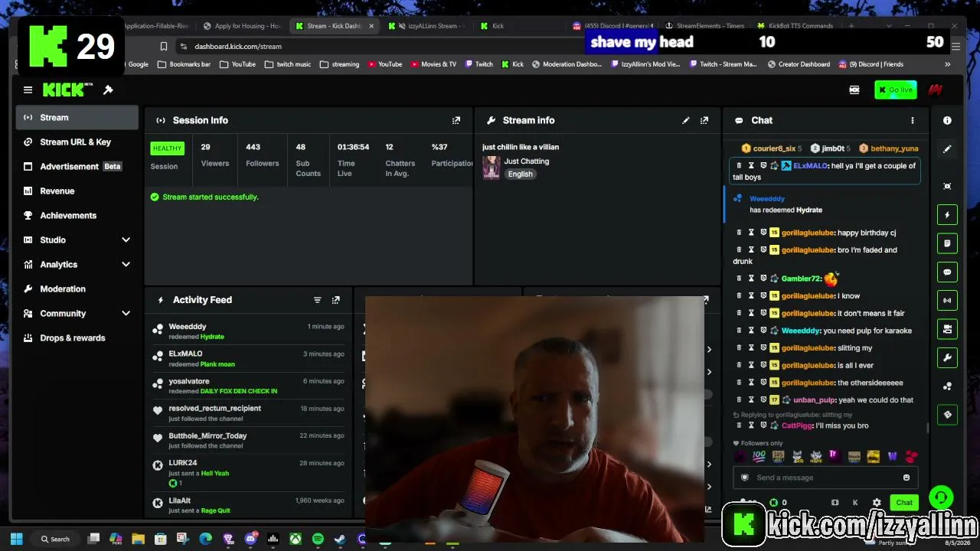This screenshot has height=551, width=980.
Task: Open Steam from the taskbar
Action: coord(340,539)
